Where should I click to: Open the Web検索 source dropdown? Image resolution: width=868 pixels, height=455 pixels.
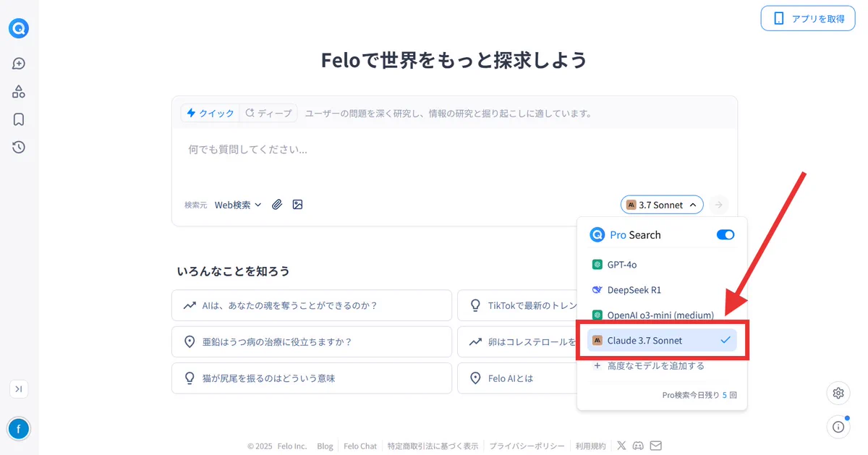tap(238, 205)
